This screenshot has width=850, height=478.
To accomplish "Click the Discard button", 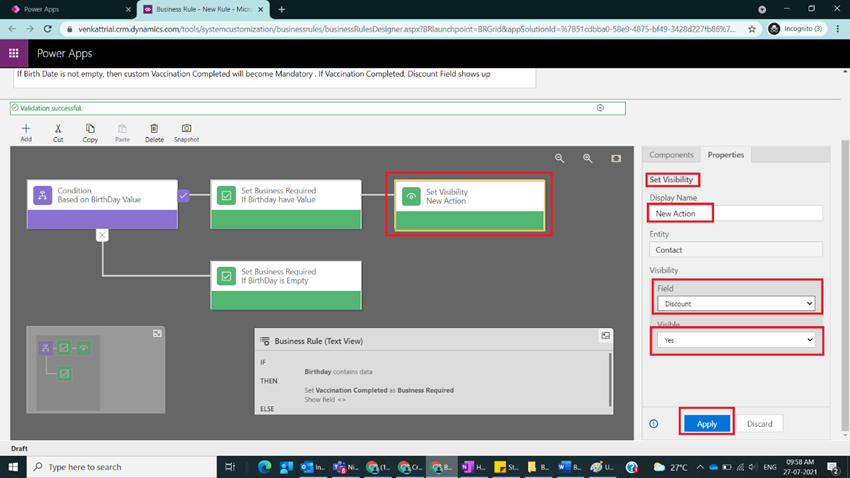I will pos(759,424).
